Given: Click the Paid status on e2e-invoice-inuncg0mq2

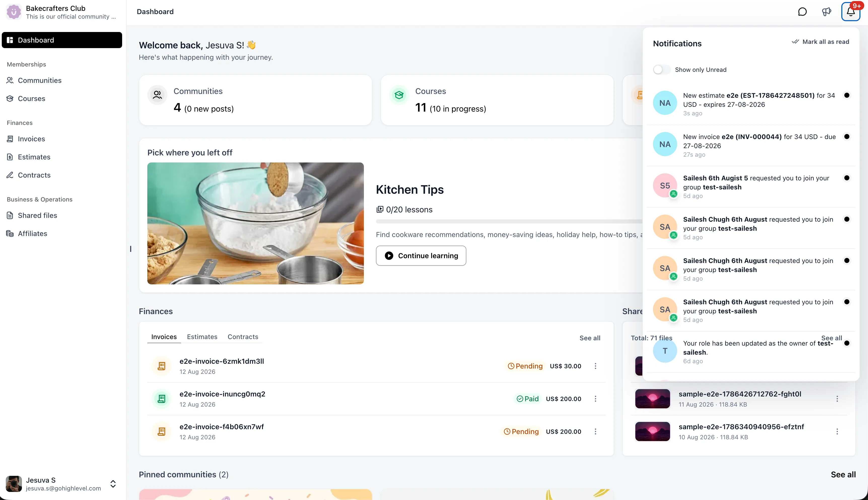Looking at the screenshot, I should pyautogui.click(x=528, y=399).
